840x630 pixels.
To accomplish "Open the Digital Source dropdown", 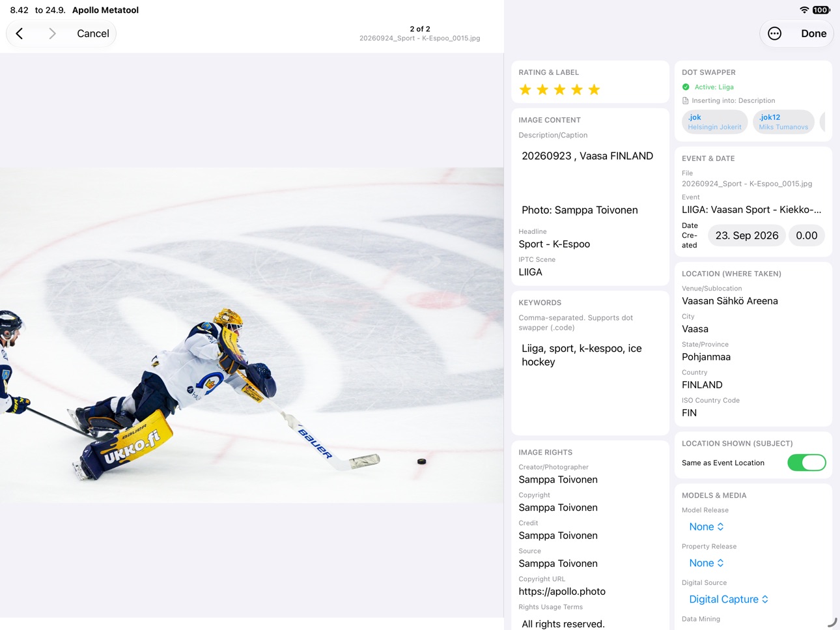I will 729,599.
